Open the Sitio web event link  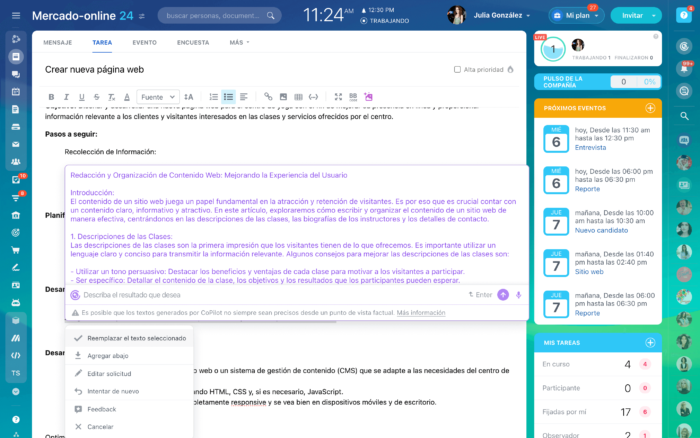tap(589, 271)
